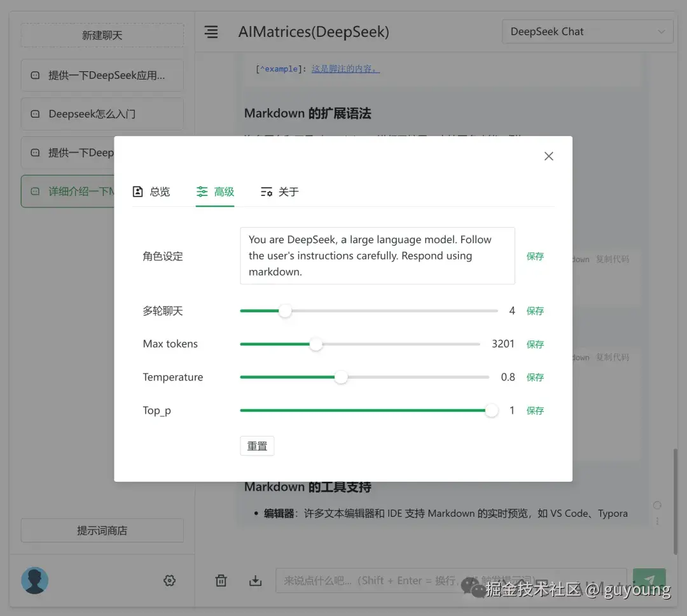Delete the chat using the trash icon
The image size is (687, 616).
pos(221,580)
